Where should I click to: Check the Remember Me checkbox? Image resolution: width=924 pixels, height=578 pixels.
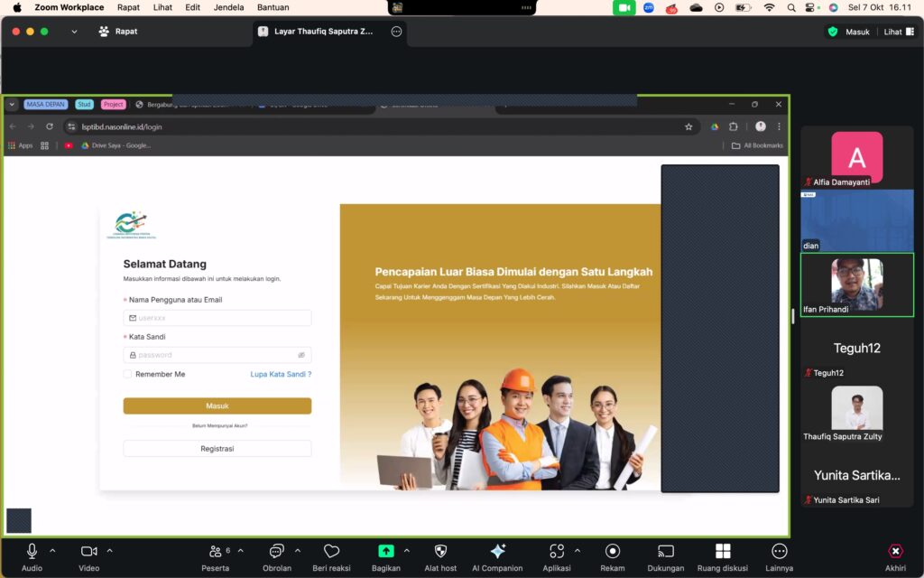point(128,374)
